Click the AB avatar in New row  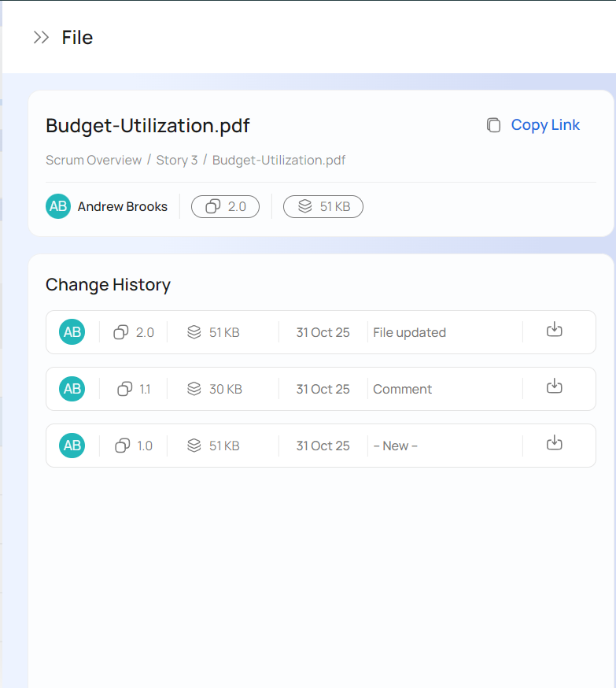click(x=72, y=446)
